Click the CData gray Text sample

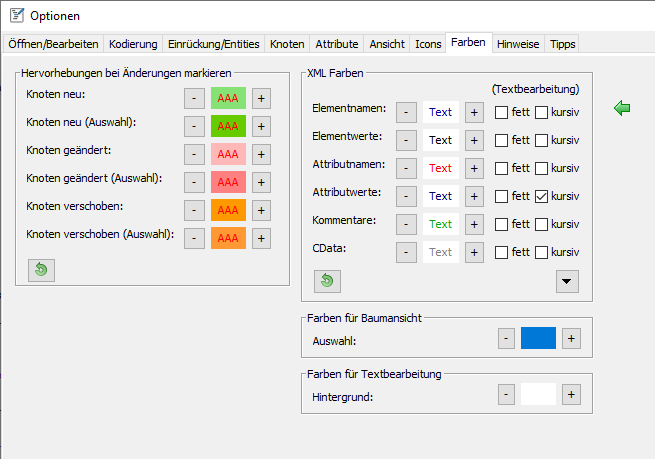440,252
